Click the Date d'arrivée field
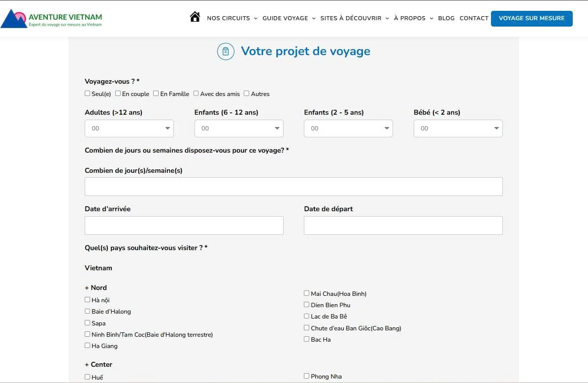Screen dimensions: 588x383 184,225
